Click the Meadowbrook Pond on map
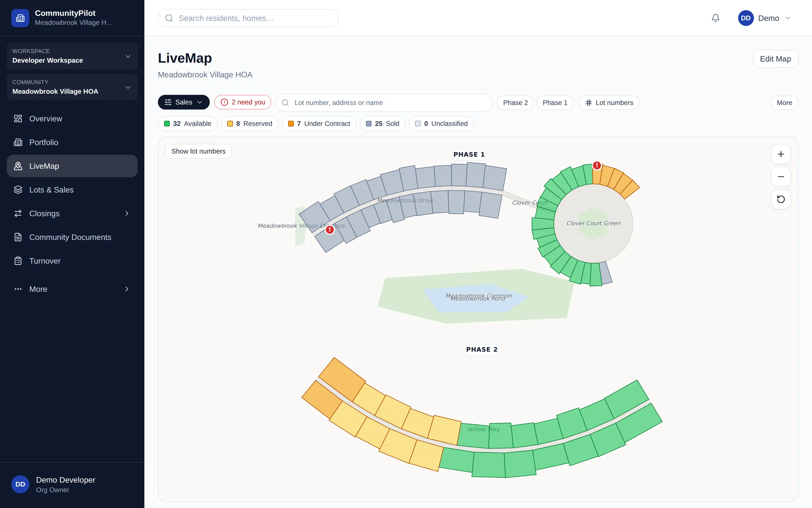Image resolution: width=812 pixels, height=508 pixels. 476,298
